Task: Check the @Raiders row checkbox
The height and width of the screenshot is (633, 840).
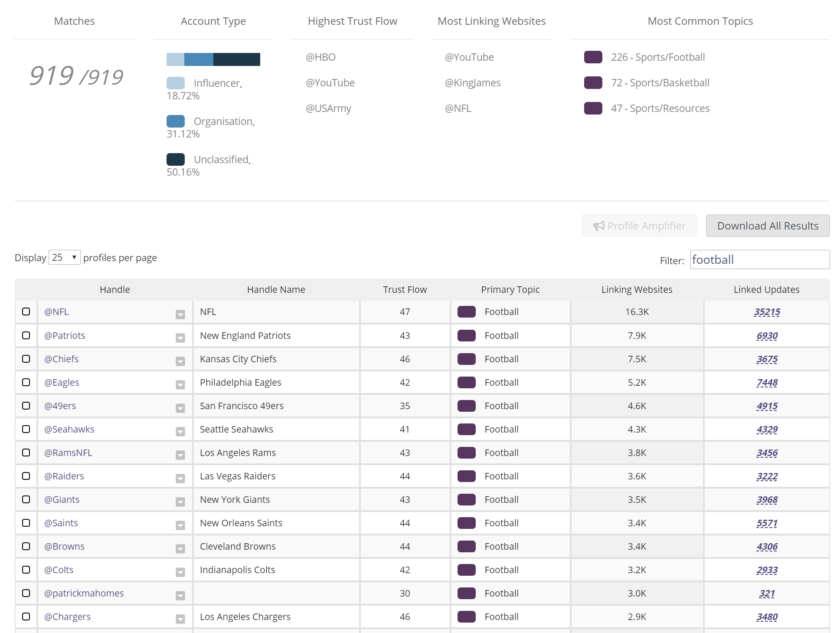Action: pos(26,476)
